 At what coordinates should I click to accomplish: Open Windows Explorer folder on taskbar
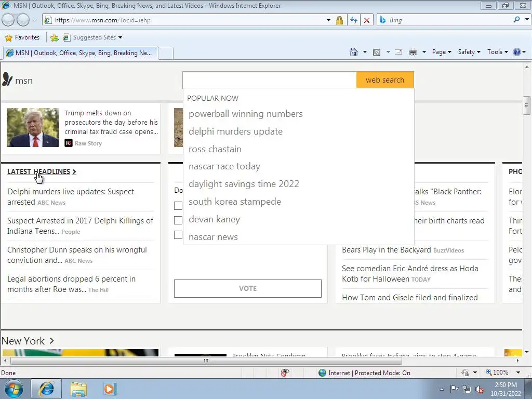coord(78,389)
